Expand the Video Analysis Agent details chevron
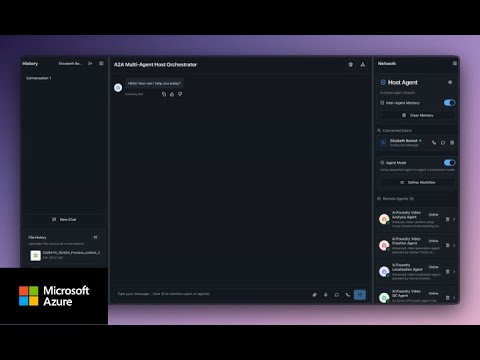The height and width of the screenshot is (360, 480). tap(454, 219)
